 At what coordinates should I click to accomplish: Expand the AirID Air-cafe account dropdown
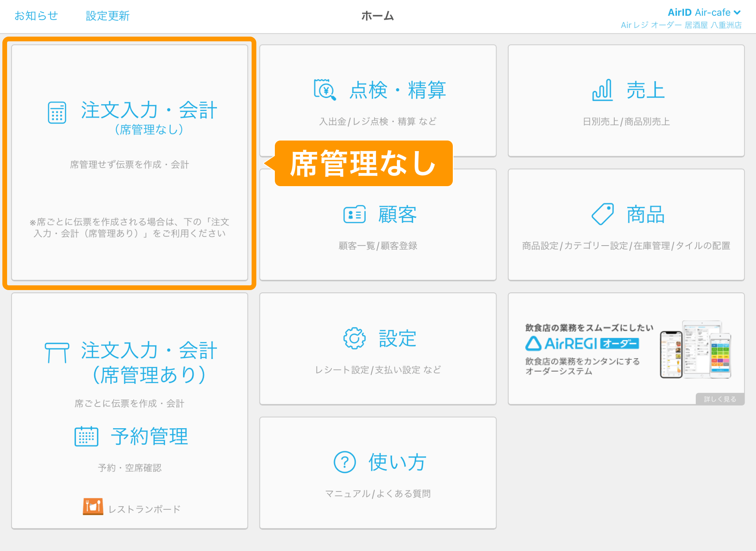704,13
